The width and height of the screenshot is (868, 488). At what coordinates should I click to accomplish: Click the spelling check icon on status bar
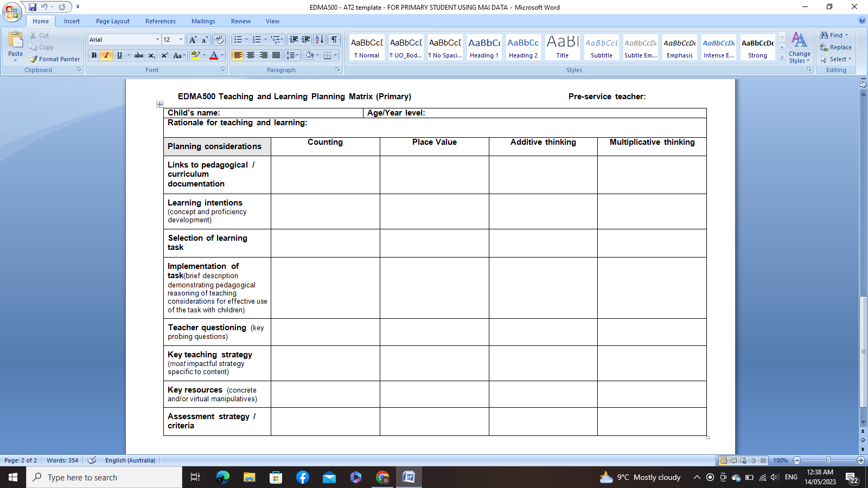click(91, 460)
